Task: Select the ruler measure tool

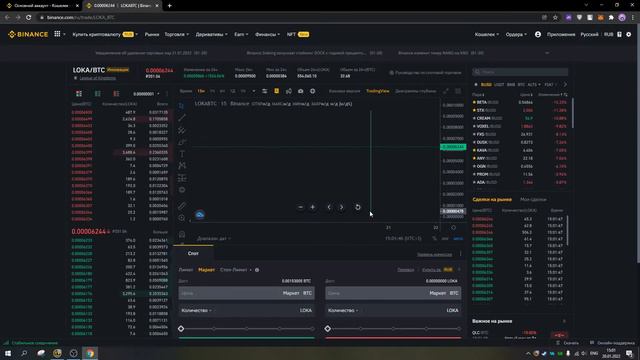Action: click(182, 206)
